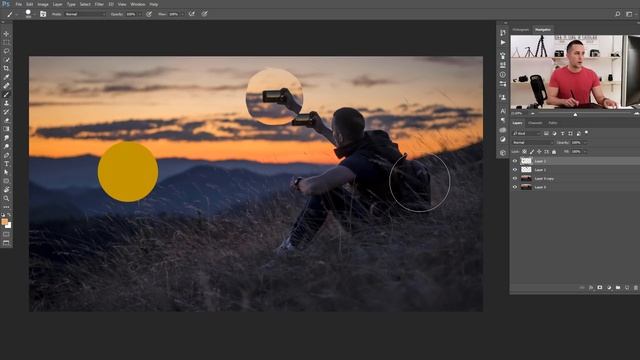The image size is (640, 360).
Task: Open the Info panel icon
Action: tap(503, 75)
